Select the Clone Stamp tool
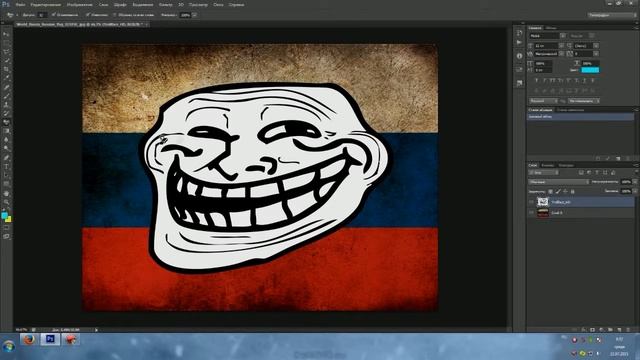The width and height of the screenshot is (640, 360). point(6,105)
